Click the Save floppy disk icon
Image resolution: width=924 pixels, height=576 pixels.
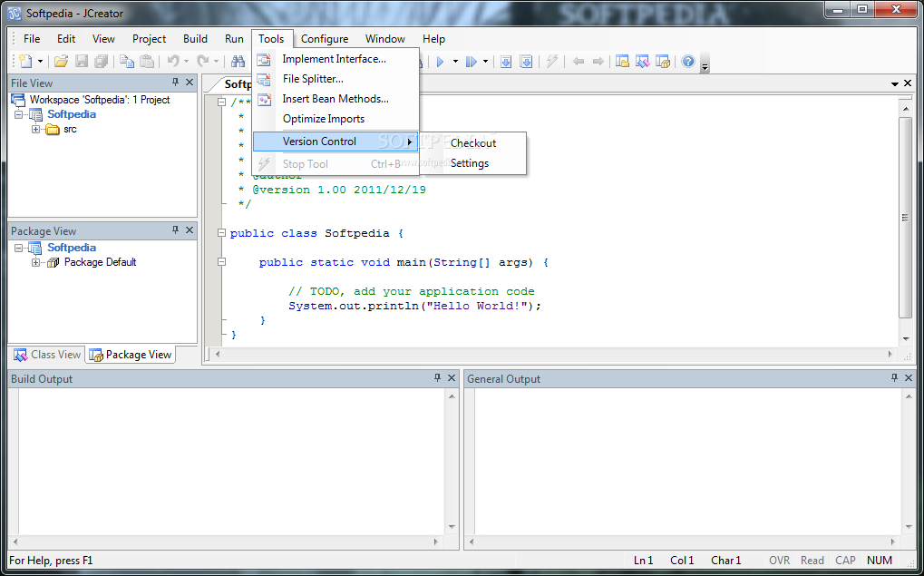[82, 61]
